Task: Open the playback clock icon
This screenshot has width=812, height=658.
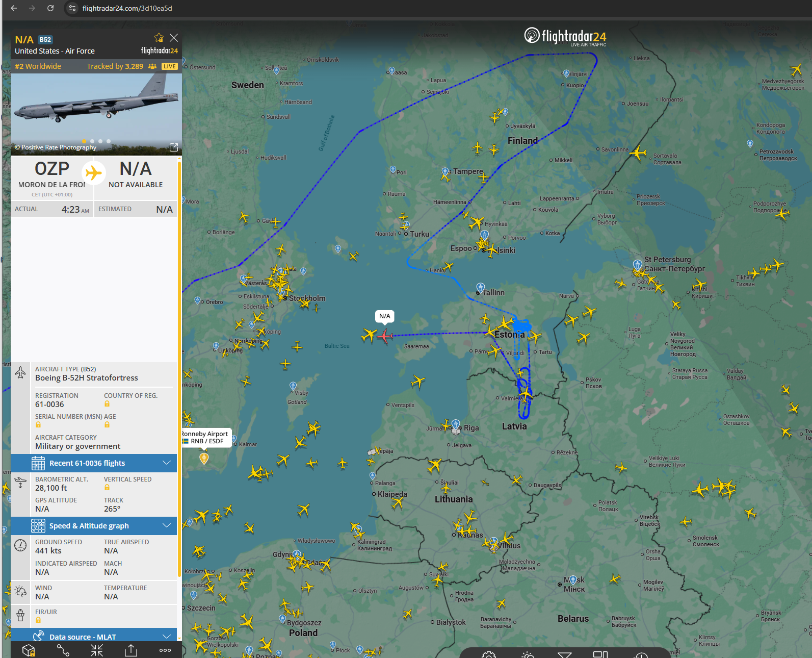Action: [641, 655]
